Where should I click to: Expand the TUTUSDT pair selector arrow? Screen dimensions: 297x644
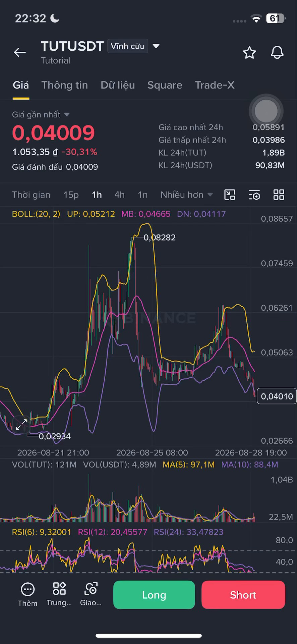[156, 46]
